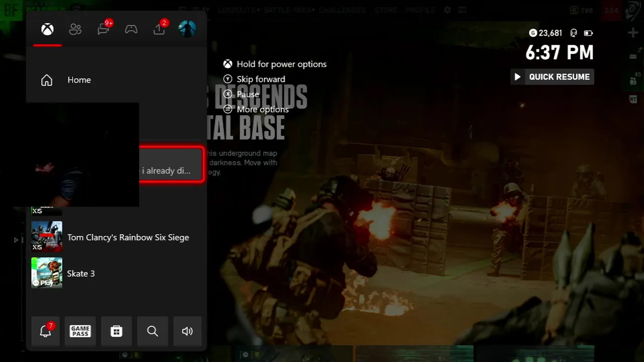The height and width of the screenshot is (362, 644).
Task: Open the game's settings gear icon
Action: coord(447,10)
